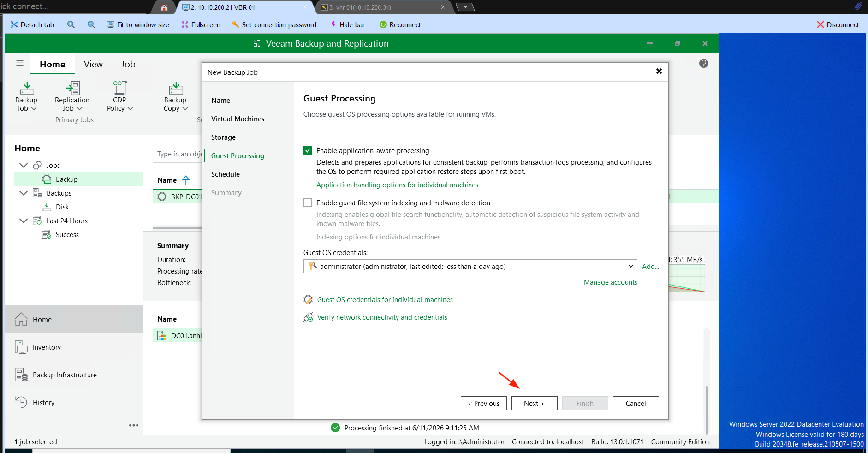Image resolution: width=868 pixels, height=453 pixels.
Task: Click Detach tab in the toolbar
Action: pos(32,24)
